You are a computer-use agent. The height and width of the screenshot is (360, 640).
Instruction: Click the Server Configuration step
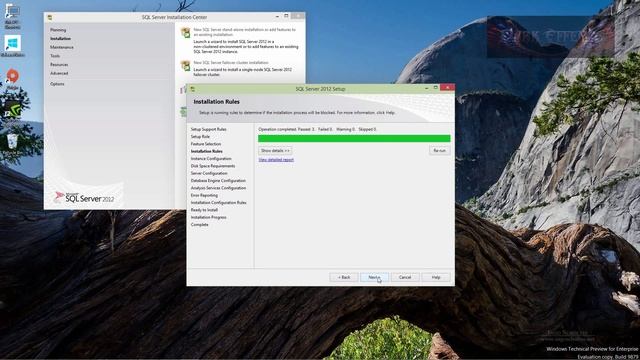[x=209, y=173]
